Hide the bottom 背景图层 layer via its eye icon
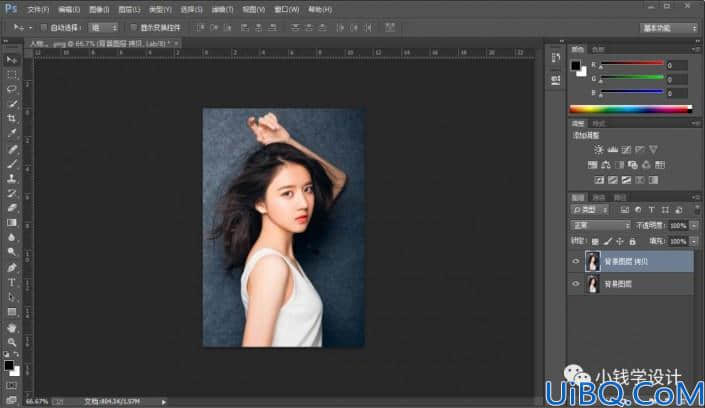The width and height of the screenshot is (705, 408). pyautogui.click(x=576, y=284)
